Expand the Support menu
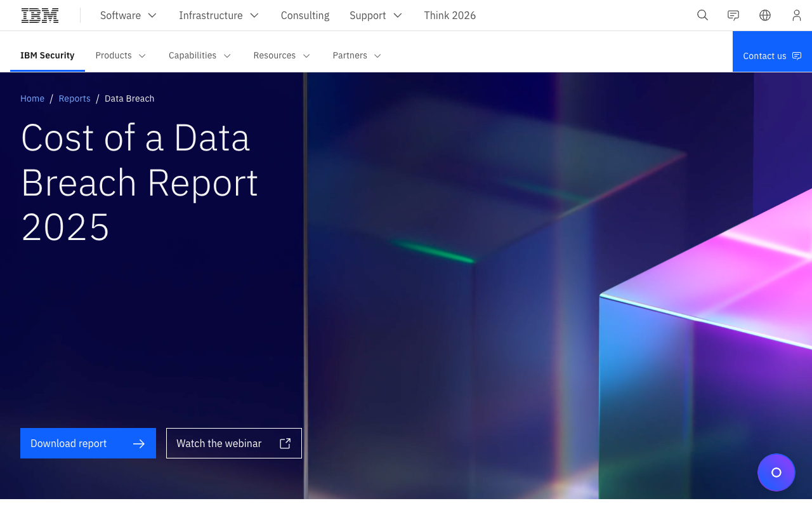This screenshot has height=508, width=812. (x=376, y=15)
